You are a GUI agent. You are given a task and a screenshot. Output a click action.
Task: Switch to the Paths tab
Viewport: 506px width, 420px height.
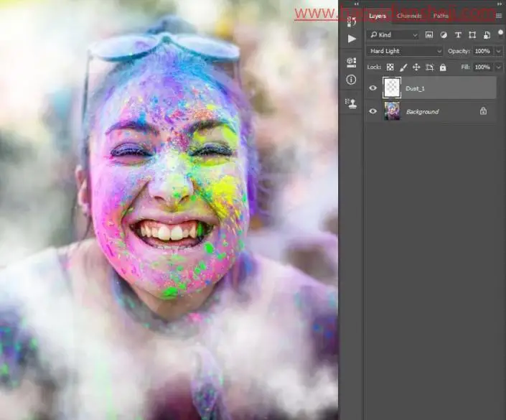coord(441,16)
